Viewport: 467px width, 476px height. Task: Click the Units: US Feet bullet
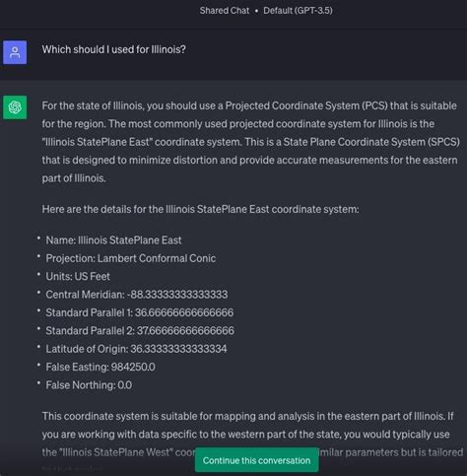78,276
